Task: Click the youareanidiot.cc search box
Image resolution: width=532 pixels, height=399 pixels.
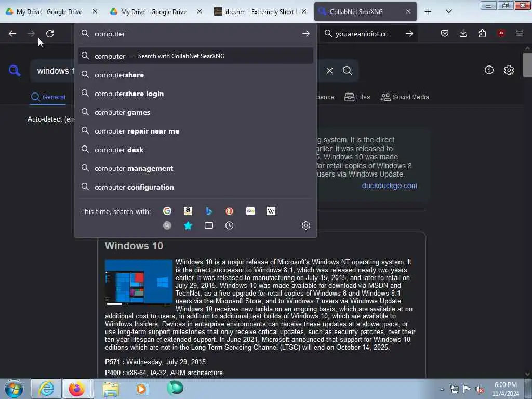Action: pos(368,34)
